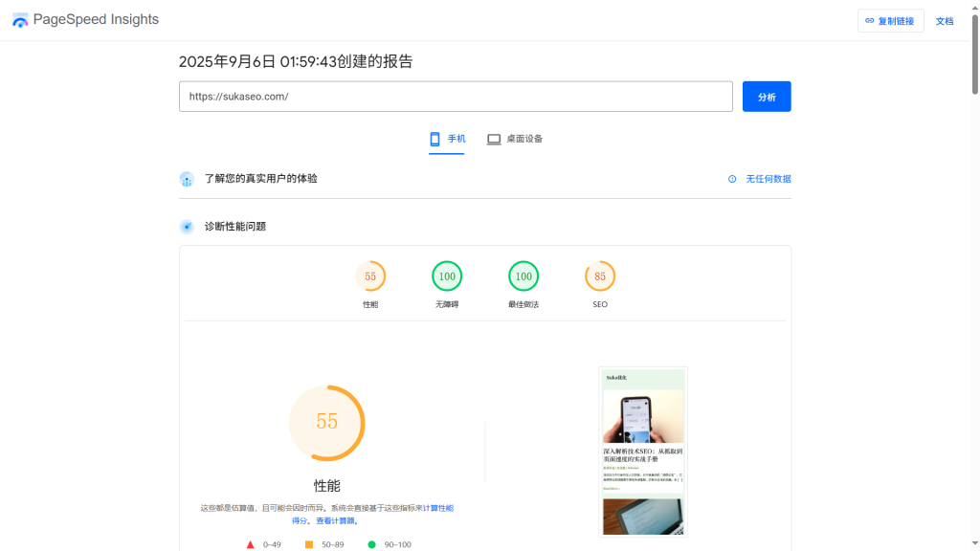Click the large 55 performance gauge
980x551 pixels.
(x=327, y=423)
